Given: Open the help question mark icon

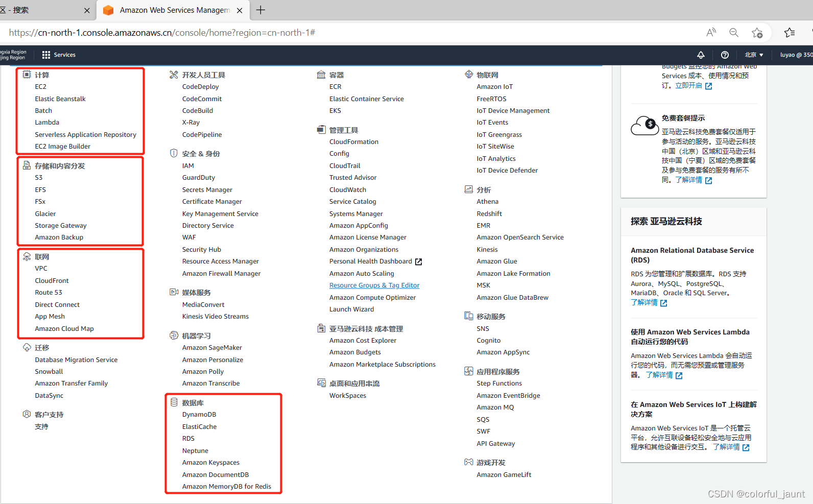Looking at the screenshot, I should coord(725,55).
